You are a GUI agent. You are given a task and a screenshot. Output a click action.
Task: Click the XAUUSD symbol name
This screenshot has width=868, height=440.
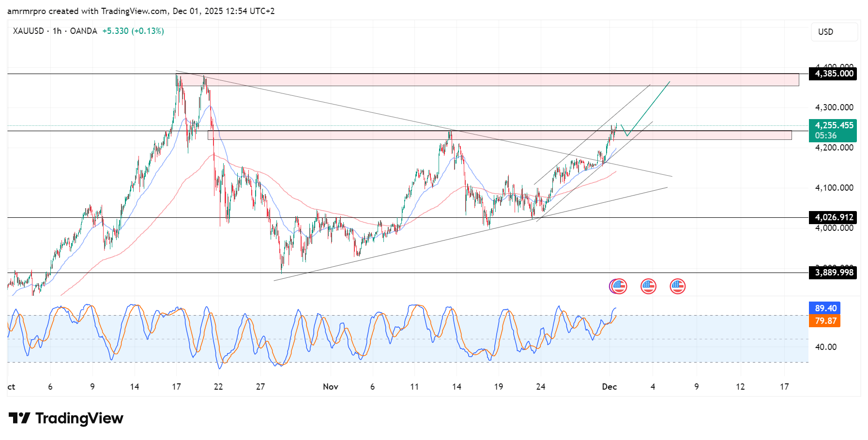click(28, 31)
